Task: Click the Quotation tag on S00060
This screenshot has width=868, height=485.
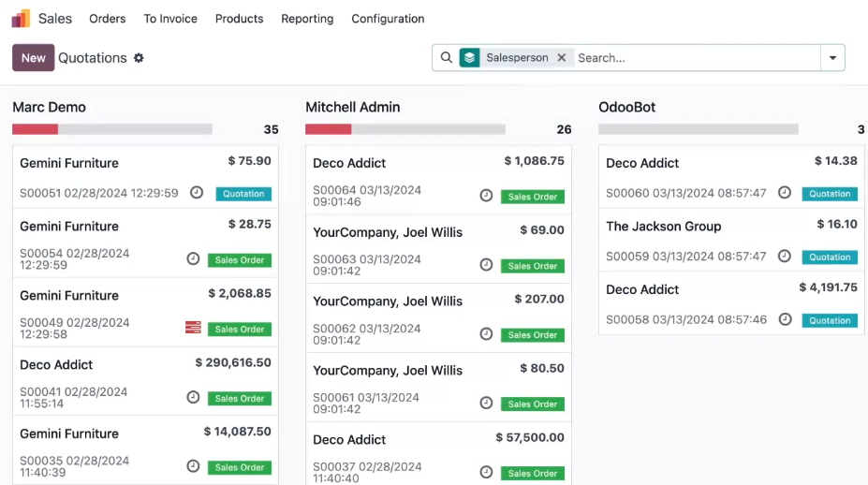Action: [830, 194]
